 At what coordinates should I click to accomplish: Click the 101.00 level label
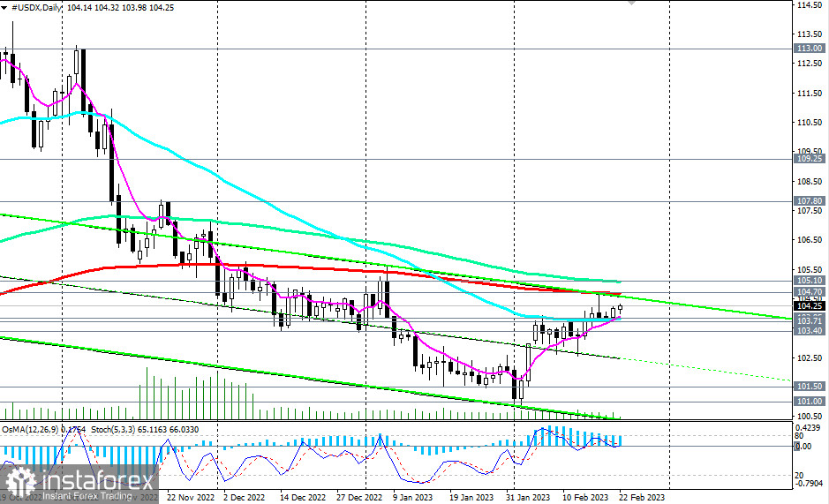(x=810, y=402)
